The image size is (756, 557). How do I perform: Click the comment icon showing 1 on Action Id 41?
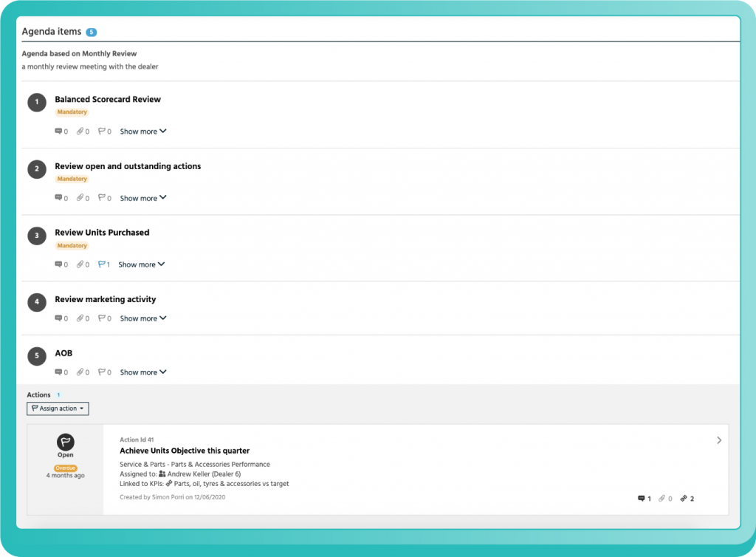643,499
